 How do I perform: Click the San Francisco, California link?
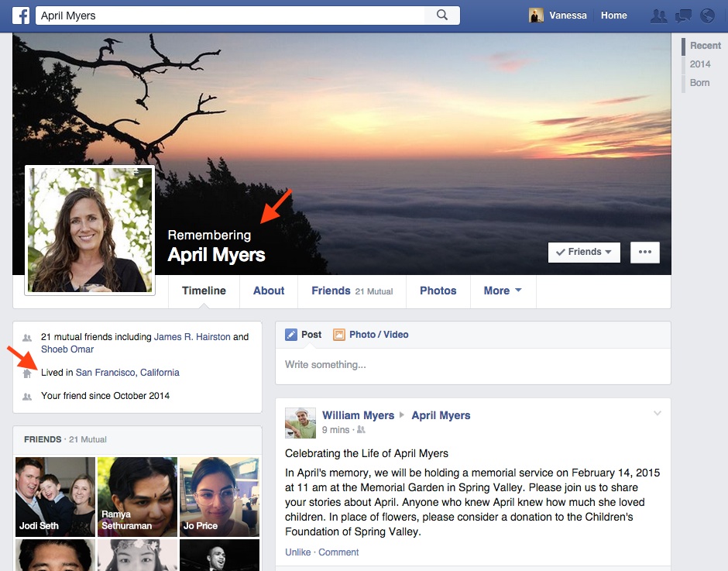pyautogui.click(x=127, y=373)
